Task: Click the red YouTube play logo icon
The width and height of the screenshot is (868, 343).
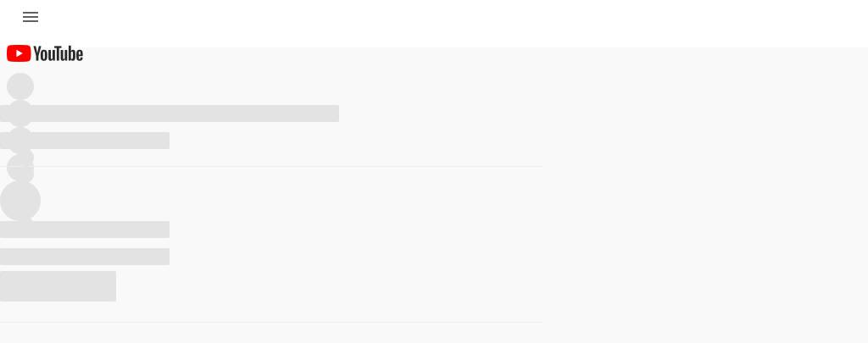Action: (x=19, y=54)
